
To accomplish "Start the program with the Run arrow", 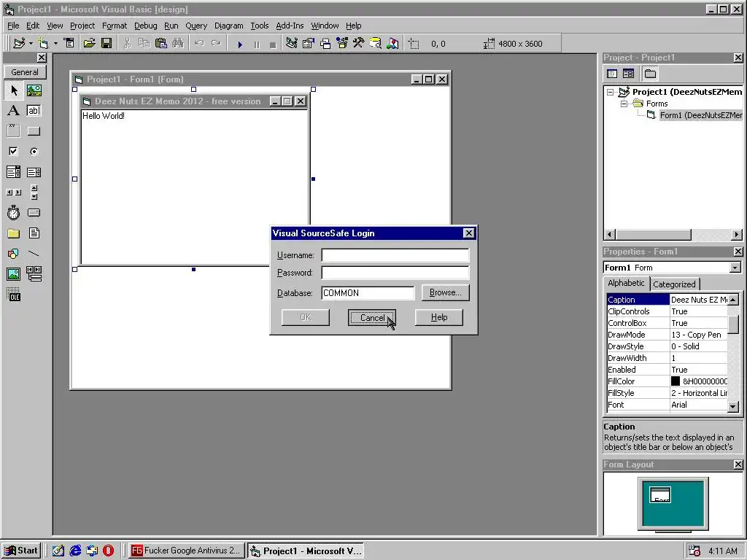I will tap(240, 44).
